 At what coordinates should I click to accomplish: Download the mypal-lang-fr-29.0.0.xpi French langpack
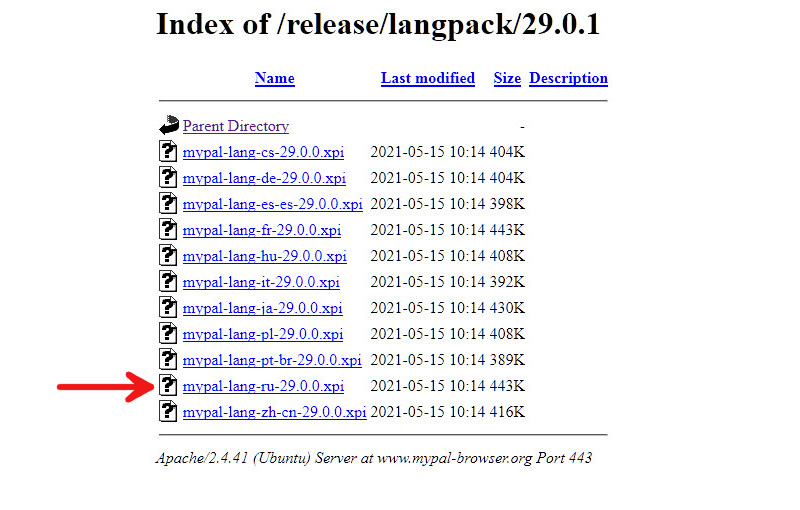pos(262,230)
